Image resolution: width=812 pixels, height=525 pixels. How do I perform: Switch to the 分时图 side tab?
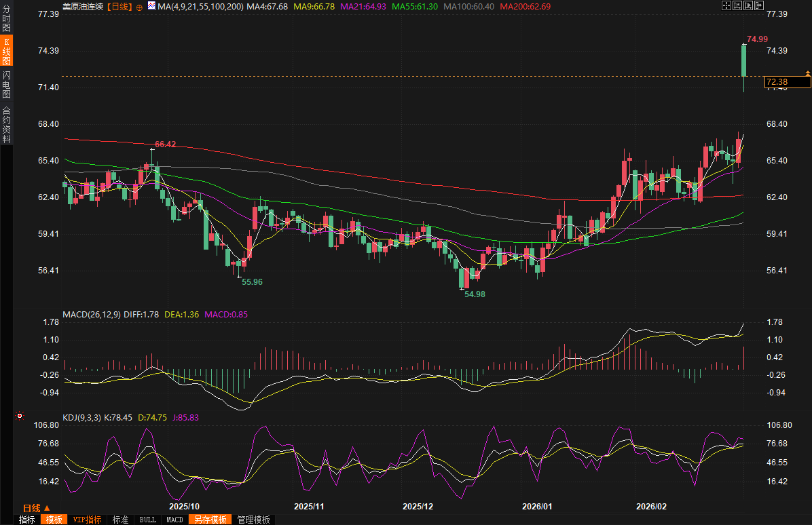coord(7,19)
